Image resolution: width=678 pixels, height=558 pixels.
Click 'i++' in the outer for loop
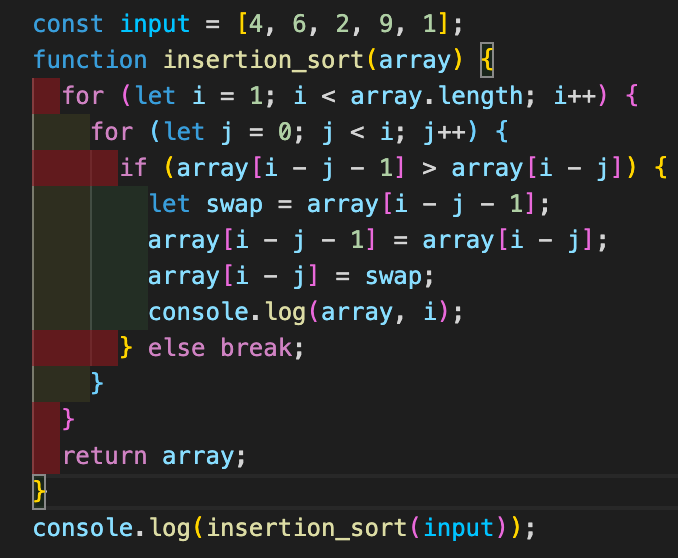pyautogui.click(x=575, y=96)
